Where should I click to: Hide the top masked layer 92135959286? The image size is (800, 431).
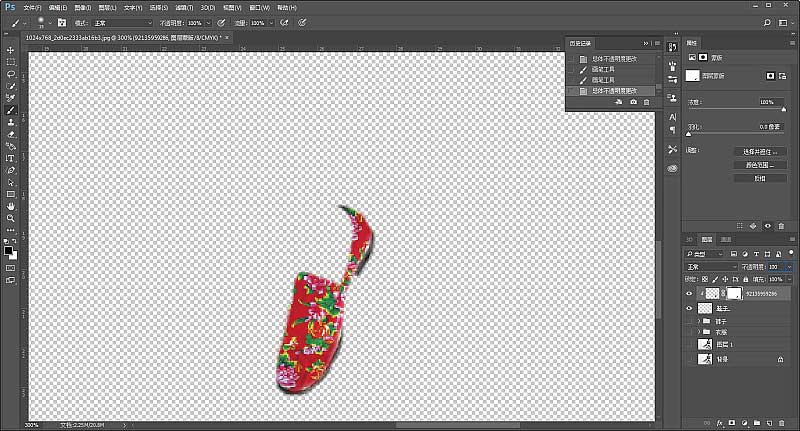(689, 294)
